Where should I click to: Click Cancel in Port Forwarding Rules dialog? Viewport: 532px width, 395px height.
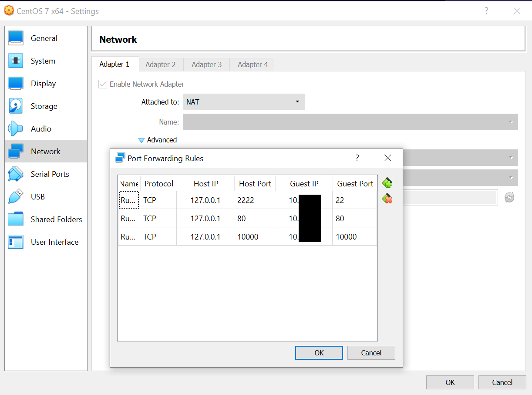click(371, 353)
